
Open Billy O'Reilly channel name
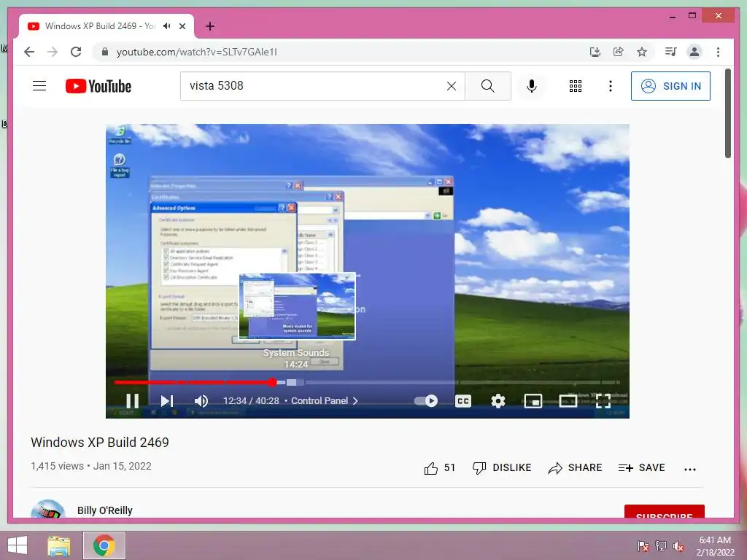point(105,510)
